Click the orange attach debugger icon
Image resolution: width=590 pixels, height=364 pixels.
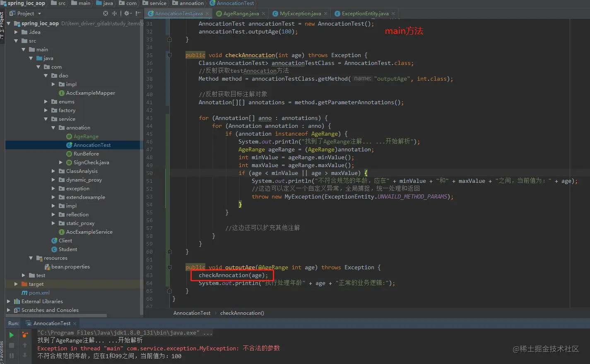click(25, 335)
